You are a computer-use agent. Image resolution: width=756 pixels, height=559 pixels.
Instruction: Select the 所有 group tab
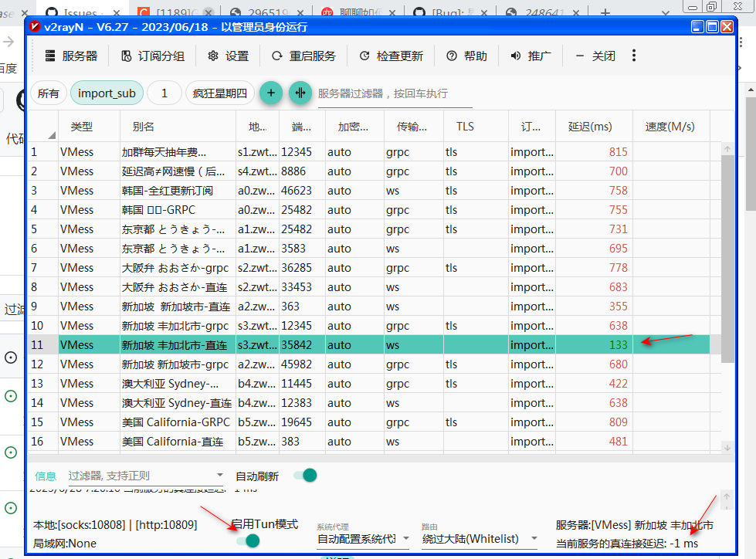(48, 93)
